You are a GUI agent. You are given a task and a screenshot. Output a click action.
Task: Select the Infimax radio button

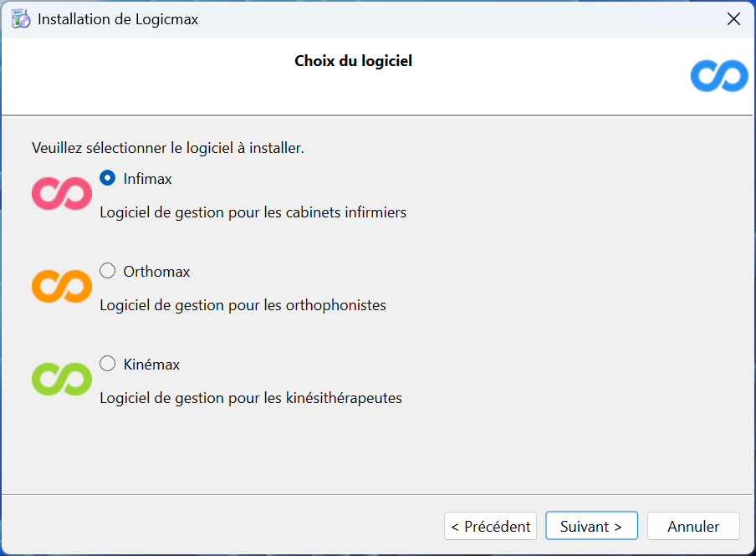(107, 178)
